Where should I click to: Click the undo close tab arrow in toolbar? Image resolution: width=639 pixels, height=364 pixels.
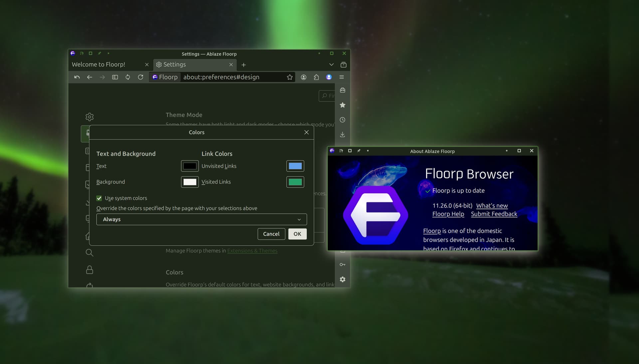click(77, 77)
